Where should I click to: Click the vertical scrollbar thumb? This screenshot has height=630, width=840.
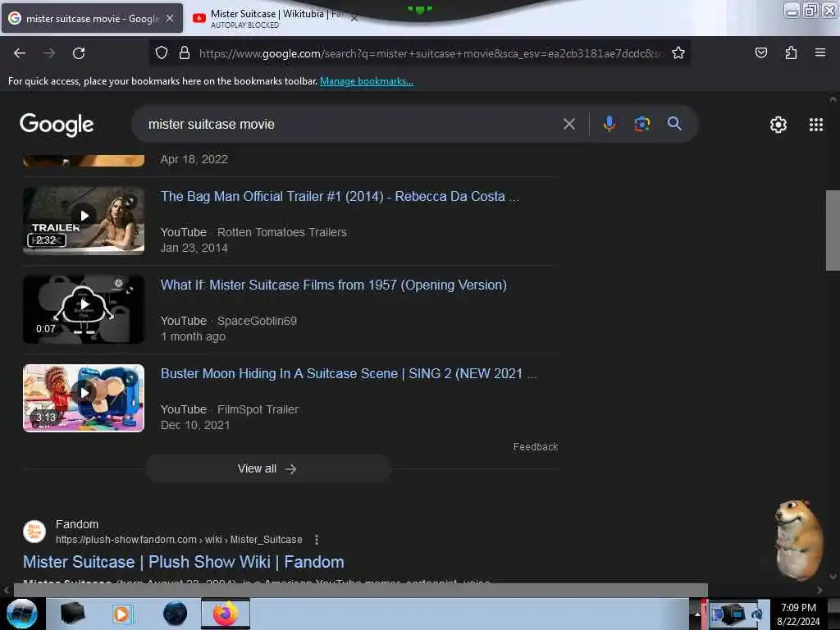tap(832, 231)
